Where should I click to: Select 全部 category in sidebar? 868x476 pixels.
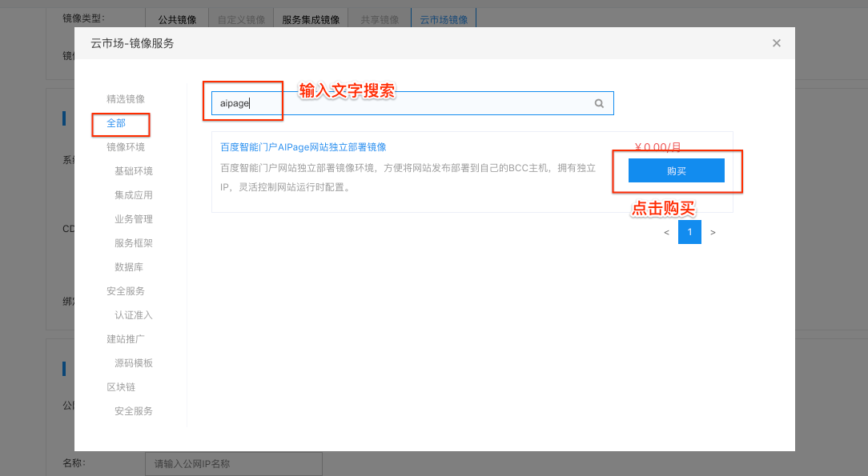pos(116,123)
